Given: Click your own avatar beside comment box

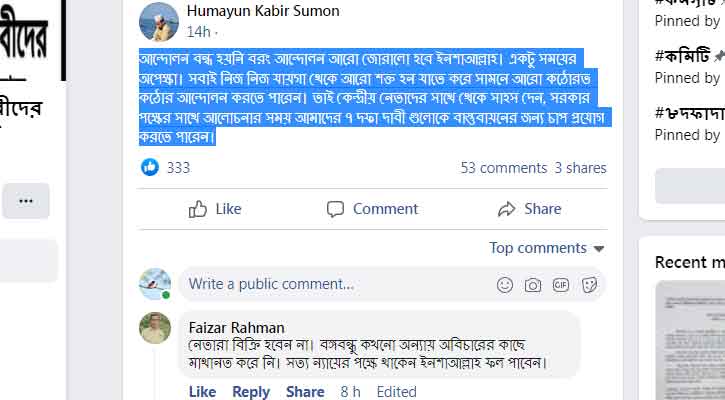Looking at the screenshot, I should pos(155,284).
